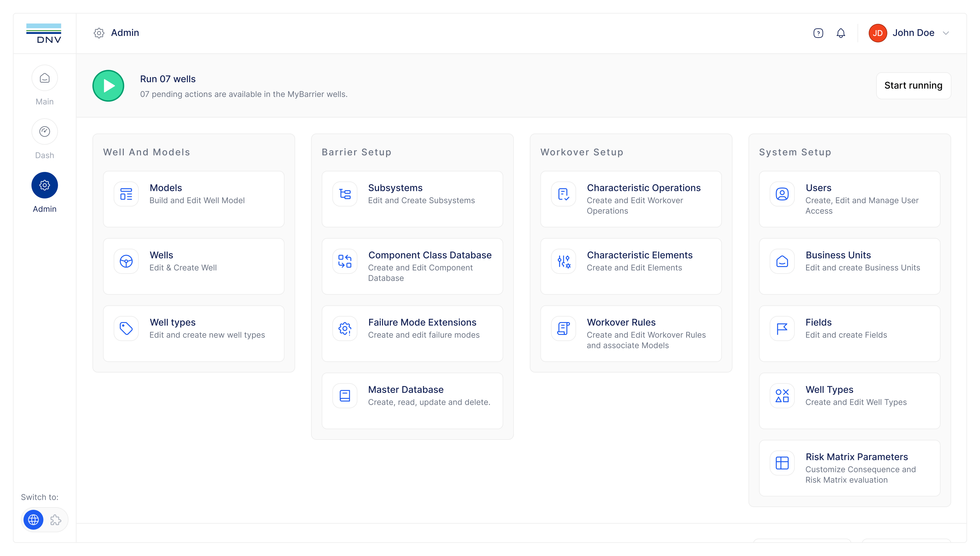Click 'Create, read, update and delete.' description
Screen dimensions: 980x556
point(429,402)
